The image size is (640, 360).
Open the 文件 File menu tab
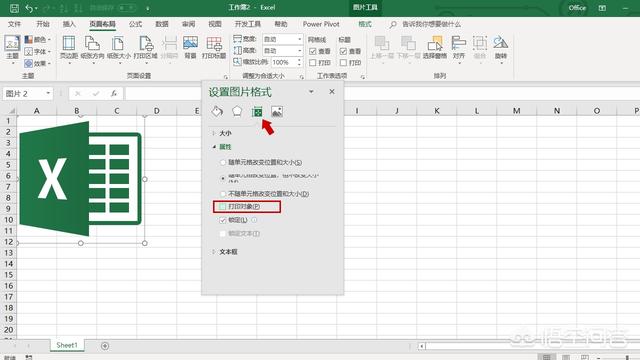tap(14, 24)
